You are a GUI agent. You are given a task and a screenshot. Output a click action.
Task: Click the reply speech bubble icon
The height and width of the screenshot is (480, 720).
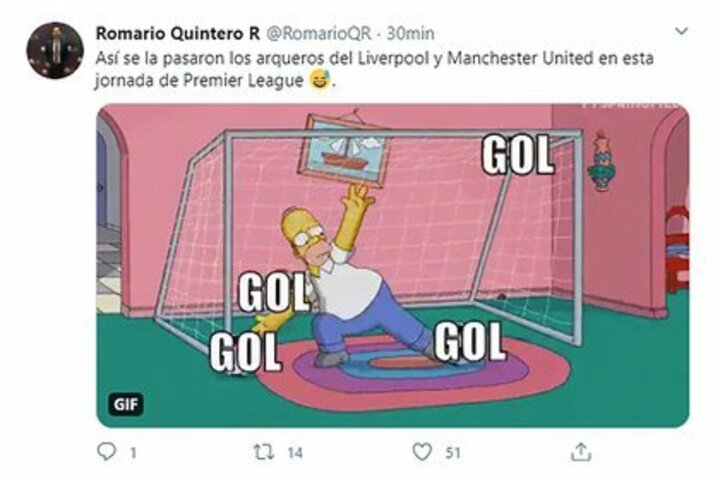[107, 452]
